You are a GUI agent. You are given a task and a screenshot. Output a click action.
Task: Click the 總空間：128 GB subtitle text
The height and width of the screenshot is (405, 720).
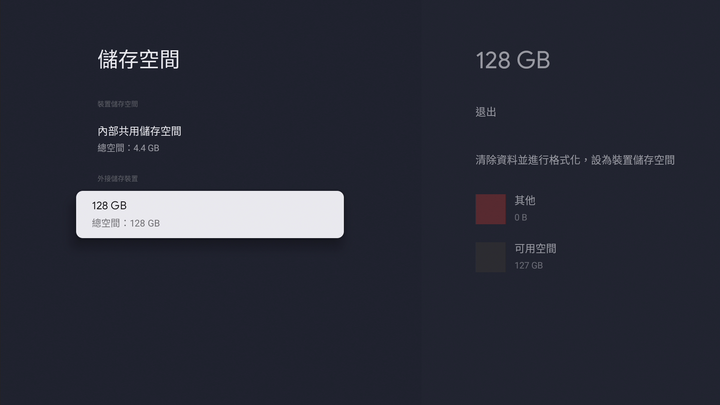coord(126,223)
